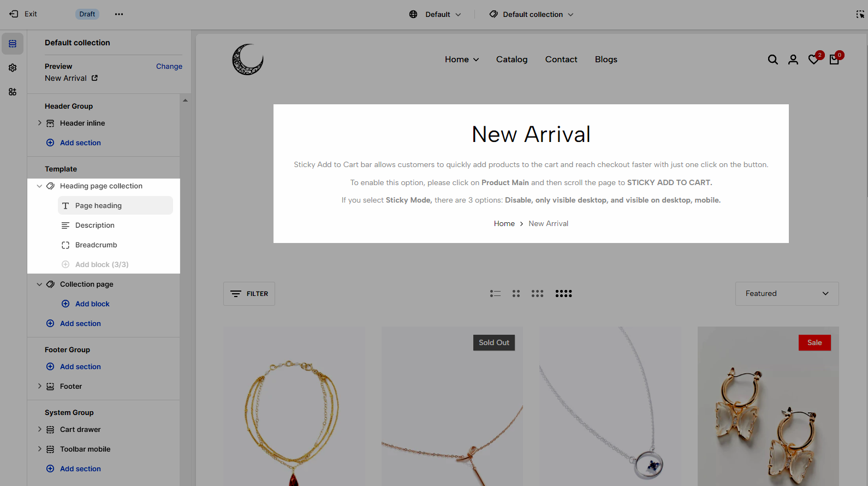Collapse the Heading page collection section
The image size is (868, 486).
pyautogui.click(x=39, y=186)
